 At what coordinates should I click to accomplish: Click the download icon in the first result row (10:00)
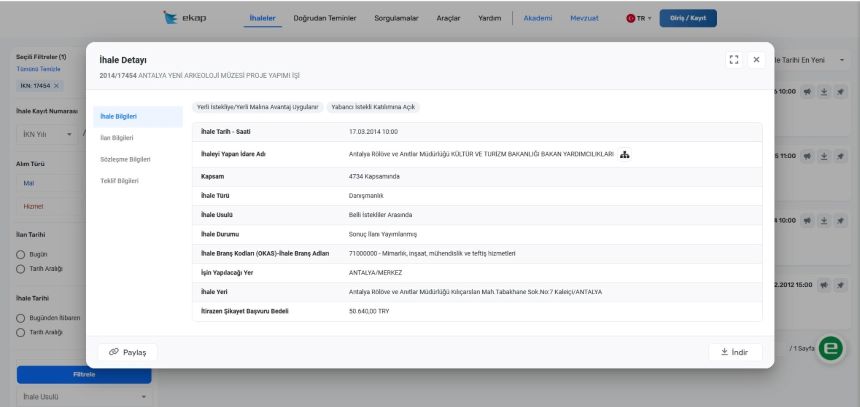pos(824,92)
